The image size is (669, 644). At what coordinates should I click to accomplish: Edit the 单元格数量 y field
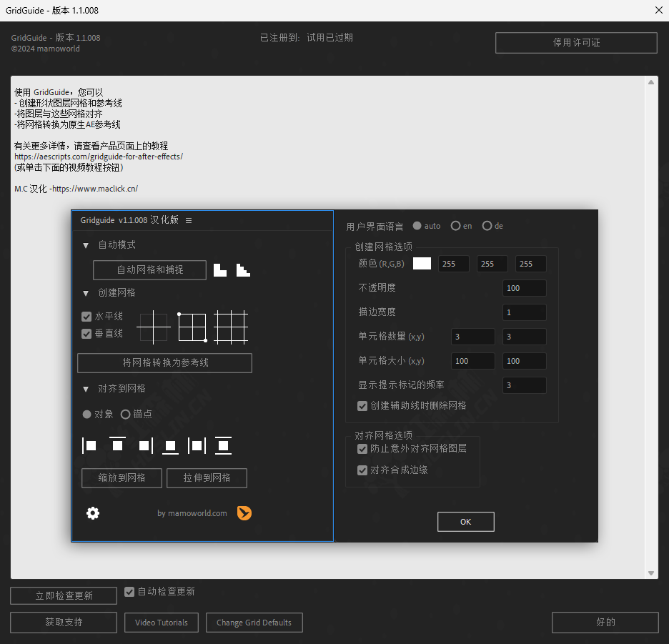point(525,337)
